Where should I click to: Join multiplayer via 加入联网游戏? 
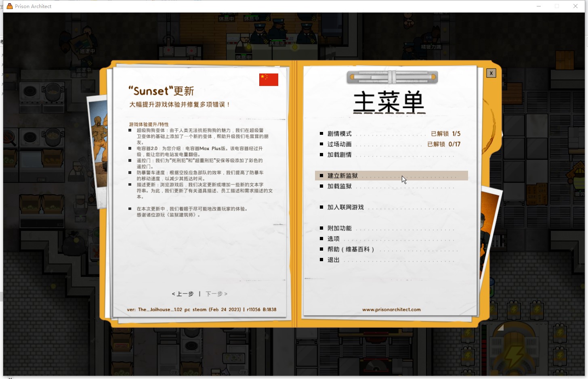[x=345, y=207]
